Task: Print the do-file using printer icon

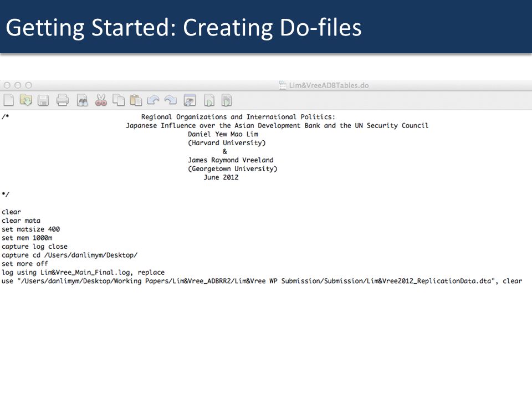Action: (x=63, y=100)
